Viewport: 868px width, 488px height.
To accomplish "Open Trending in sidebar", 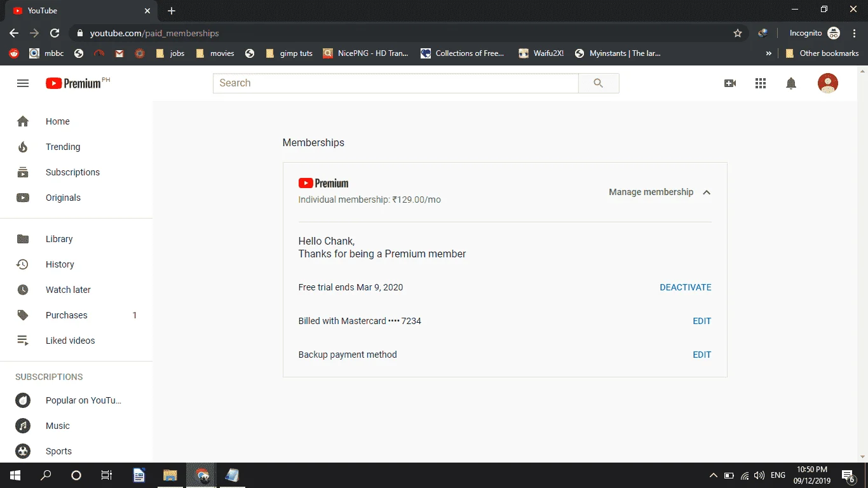I will [76, 147].
